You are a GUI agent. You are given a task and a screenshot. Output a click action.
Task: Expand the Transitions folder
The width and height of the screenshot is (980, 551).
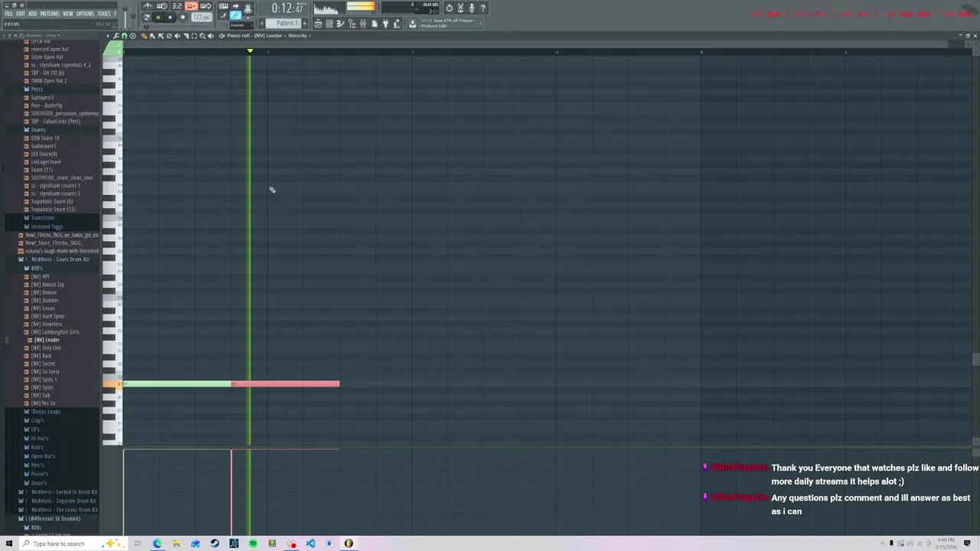[x=42, y=218]
